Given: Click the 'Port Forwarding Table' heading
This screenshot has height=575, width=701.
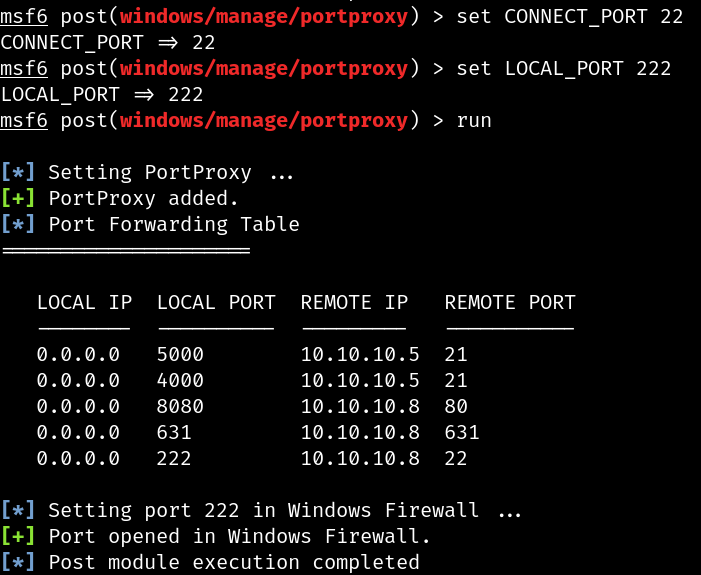Looking at the screenshot, I should [x=174, y=224].
